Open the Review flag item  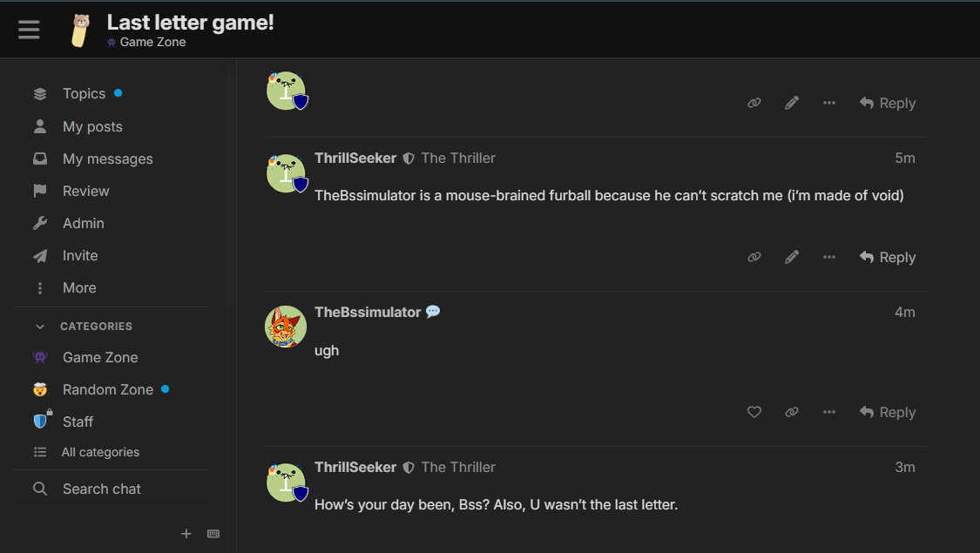(85, 192)
